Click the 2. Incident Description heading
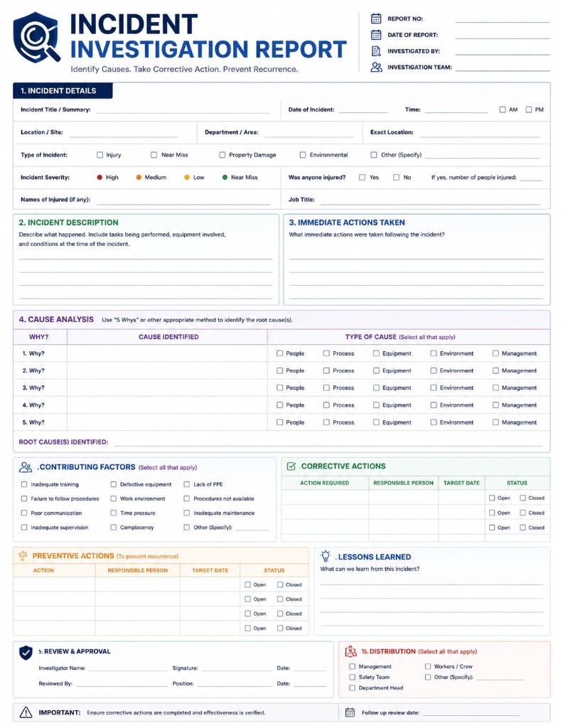The image size is (563, 728). [x=69, y=223]
